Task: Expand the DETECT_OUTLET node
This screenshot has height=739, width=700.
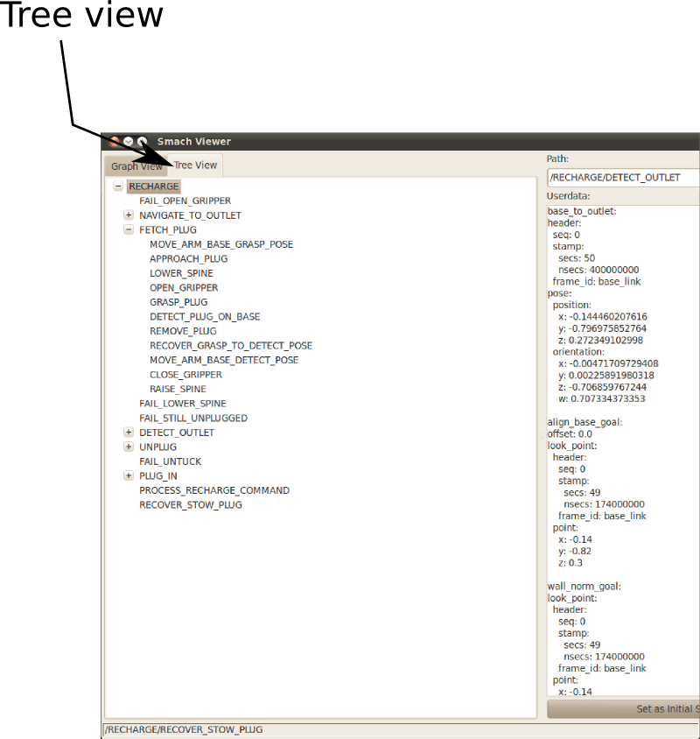Action: (129, 433)
